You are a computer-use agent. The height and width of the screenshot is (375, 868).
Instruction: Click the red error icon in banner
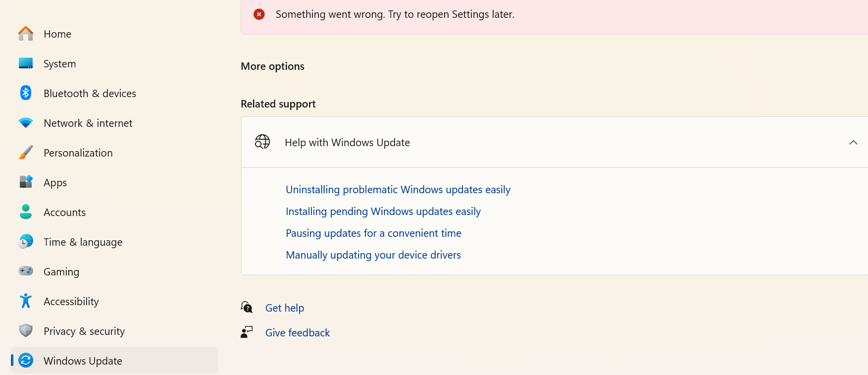[259, 14]
